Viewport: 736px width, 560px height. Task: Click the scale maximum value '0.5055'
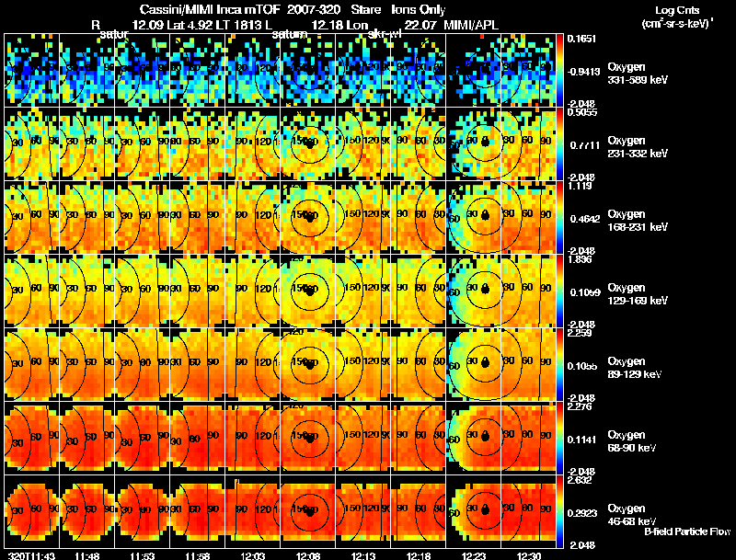tap(582, 112)
